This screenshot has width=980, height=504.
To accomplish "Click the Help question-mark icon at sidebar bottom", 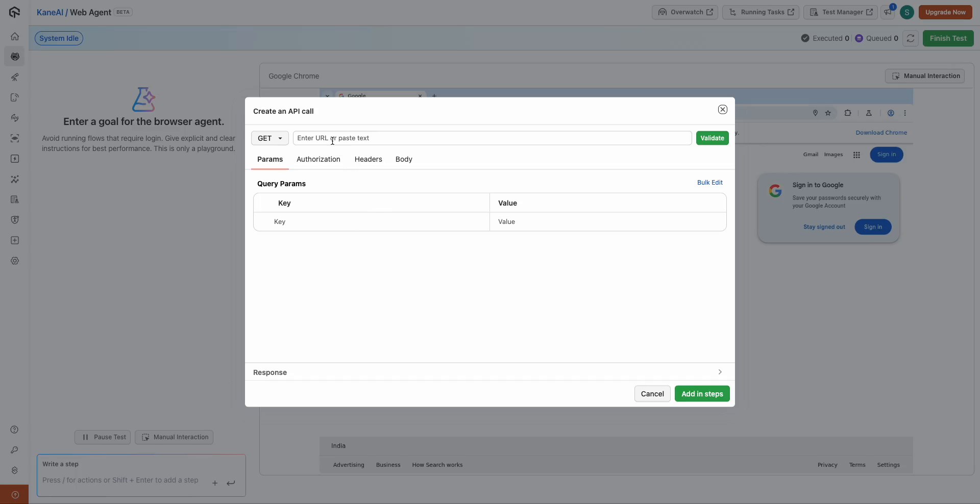I will pos(15,430).
